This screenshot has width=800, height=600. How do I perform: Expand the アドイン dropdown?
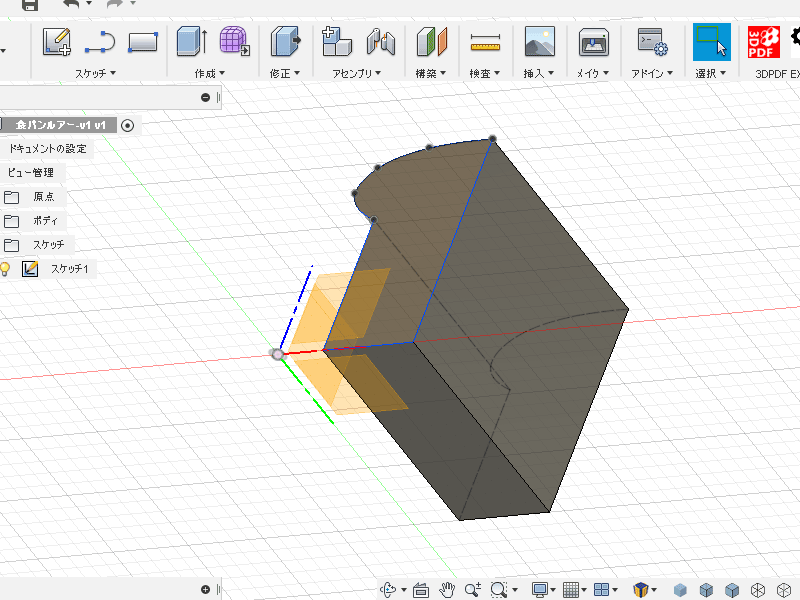coord(652,73)
